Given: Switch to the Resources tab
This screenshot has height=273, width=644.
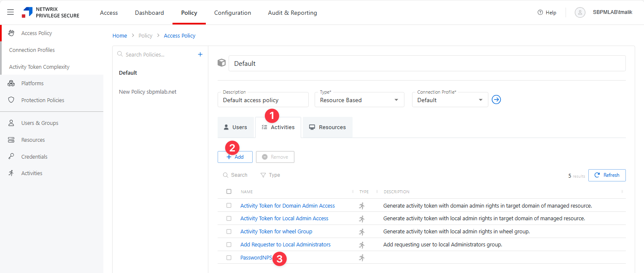Looking at the screenshot, I should pyautogui.click(x=327, y=127).
